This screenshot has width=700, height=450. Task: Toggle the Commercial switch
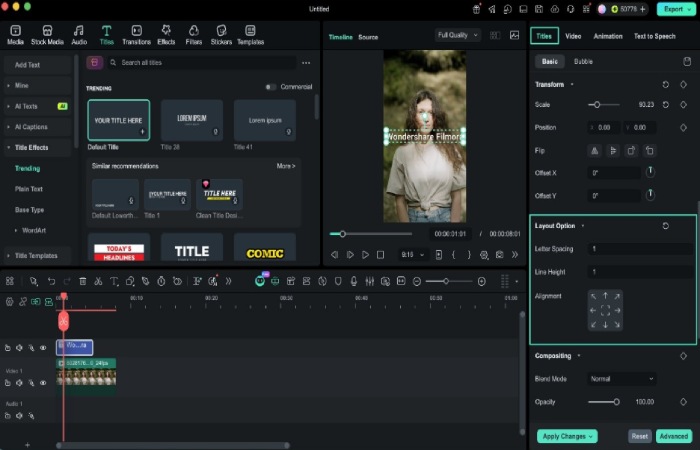pyautogui.click(x=271, y=87)
